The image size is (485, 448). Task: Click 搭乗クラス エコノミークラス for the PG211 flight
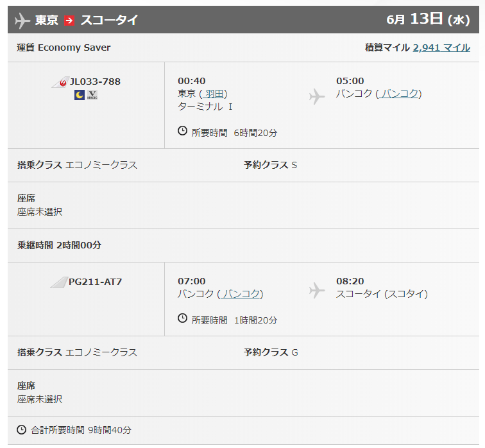pos(78,352)
